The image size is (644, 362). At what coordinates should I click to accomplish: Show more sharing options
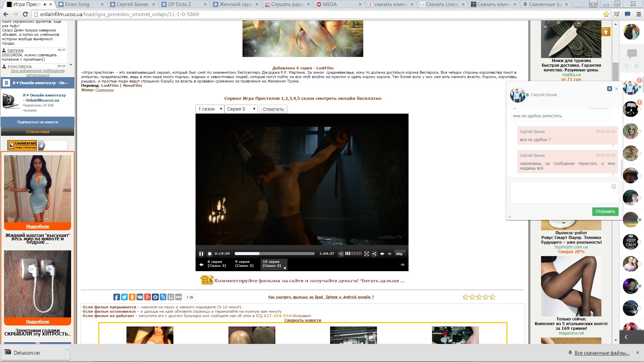(x=178, y=297)
